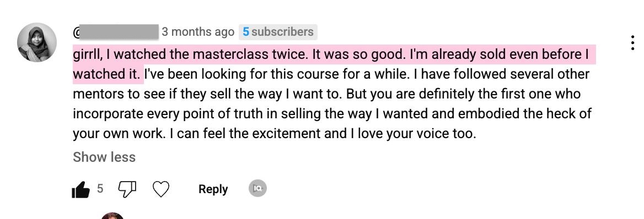The height and width of the screenshot is (219, 644).
Task: Click the like count number
Action: click(x=100, y=189)
